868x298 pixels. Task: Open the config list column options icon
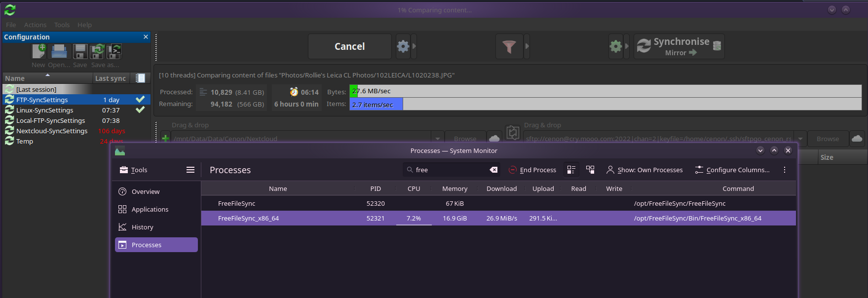pos(140,78)
